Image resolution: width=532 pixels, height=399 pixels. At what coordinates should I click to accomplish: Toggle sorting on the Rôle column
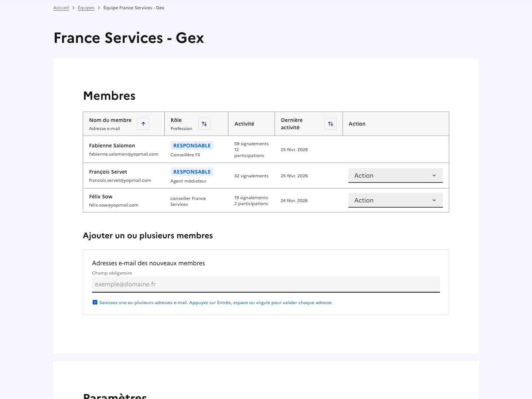[x=204, y=124]
